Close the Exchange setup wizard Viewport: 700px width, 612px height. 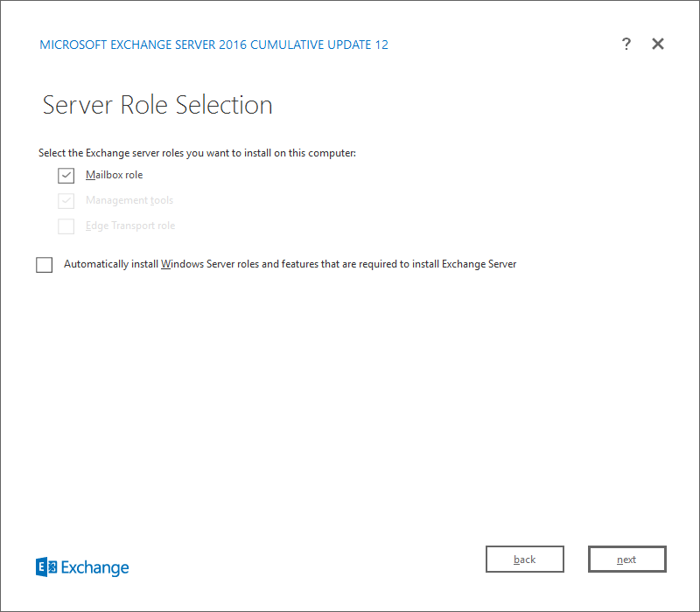click(658, 44)
